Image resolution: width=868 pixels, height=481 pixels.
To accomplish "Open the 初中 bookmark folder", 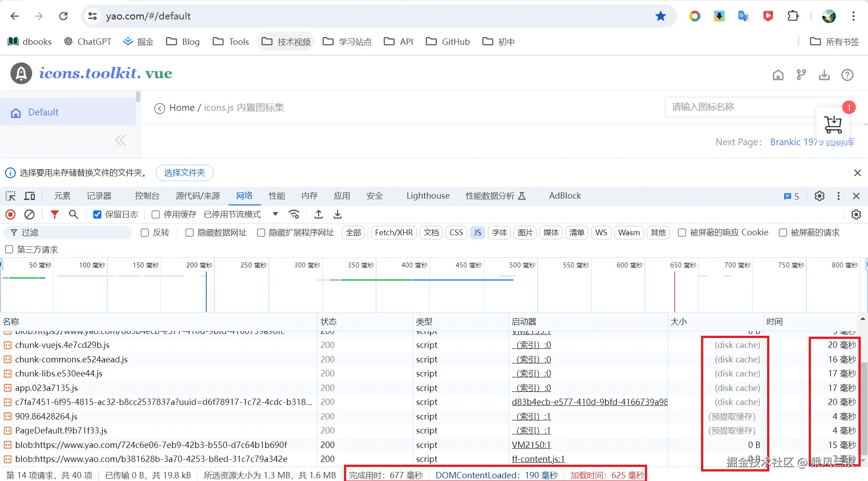I will pyautogui.click(x=499, y=42).
